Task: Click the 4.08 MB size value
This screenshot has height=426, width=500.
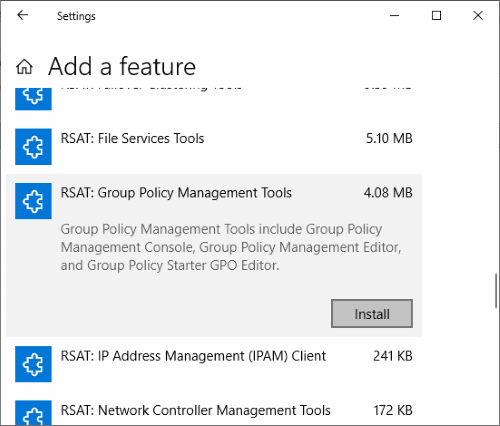Action: pyautogui.click(x=388, y=193)
